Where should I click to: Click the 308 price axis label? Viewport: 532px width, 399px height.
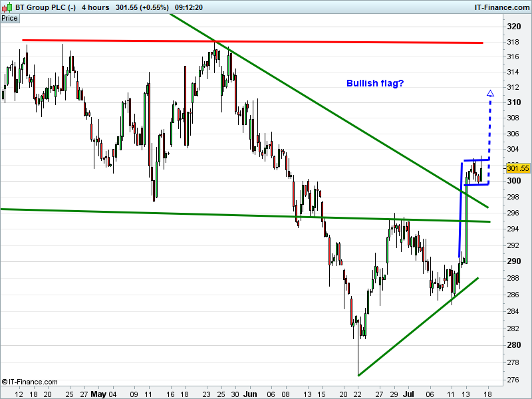pyautogui.click(x=513, y=118)
